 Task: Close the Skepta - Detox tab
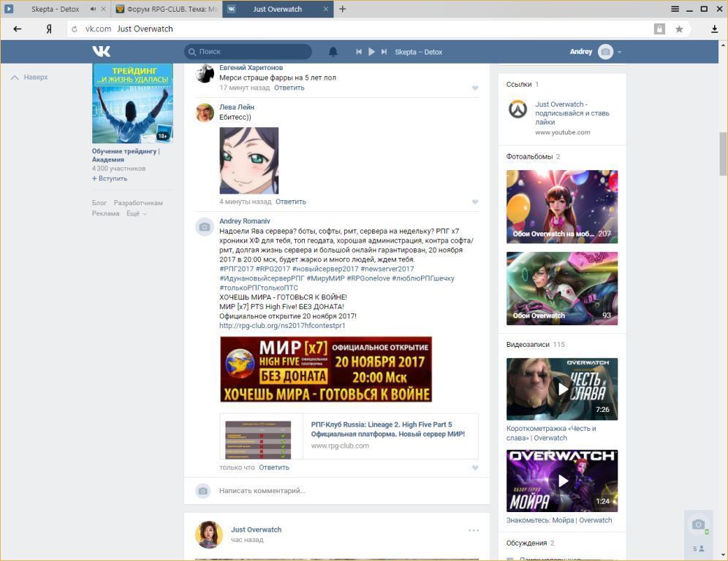pyautogui.click(x=103, y=9)
